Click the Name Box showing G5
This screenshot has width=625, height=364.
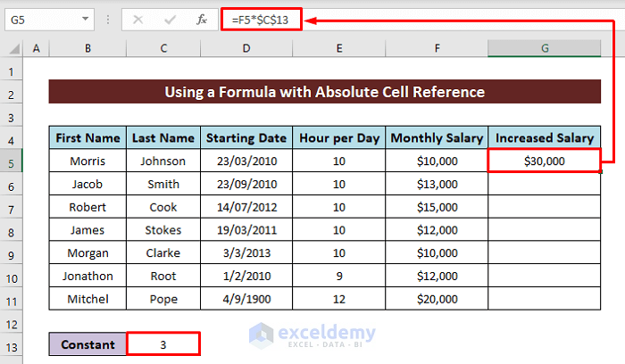pos(49,20)
